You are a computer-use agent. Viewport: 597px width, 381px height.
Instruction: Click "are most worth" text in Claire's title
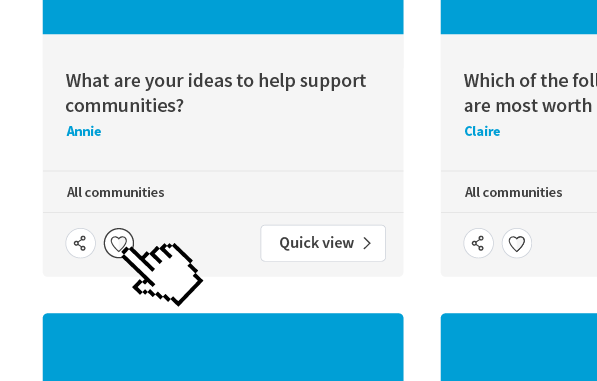[528, 105]
